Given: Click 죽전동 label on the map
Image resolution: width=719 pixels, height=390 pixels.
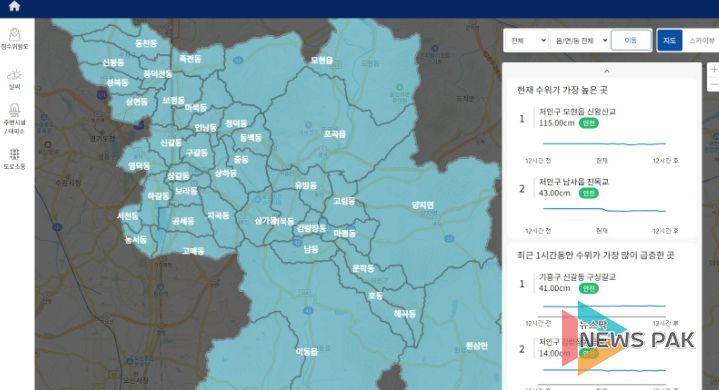Looking at the screenshot, I should [190, 59].
